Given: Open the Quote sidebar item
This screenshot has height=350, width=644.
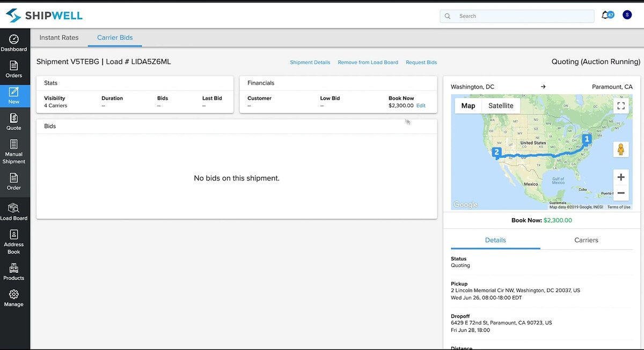Looking at the screenshot, I should 14,122.
